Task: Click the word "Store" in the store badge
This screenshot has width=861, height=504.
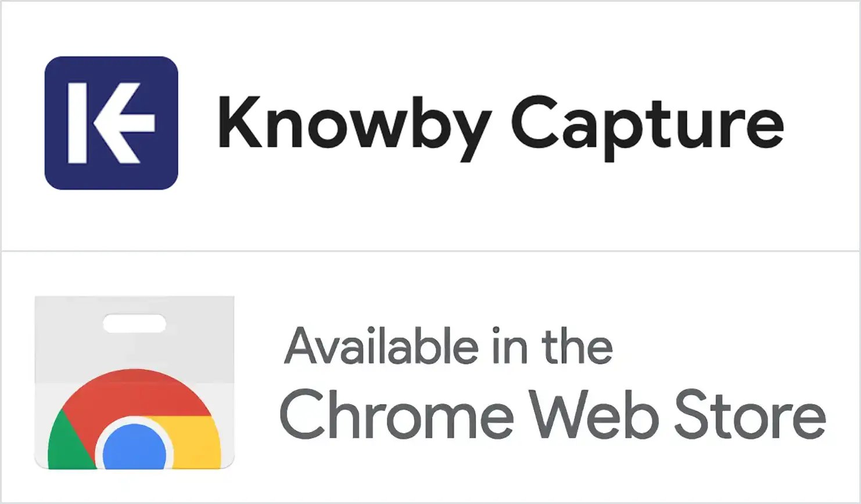Action: pyautogui.click(x=750, y=415)
